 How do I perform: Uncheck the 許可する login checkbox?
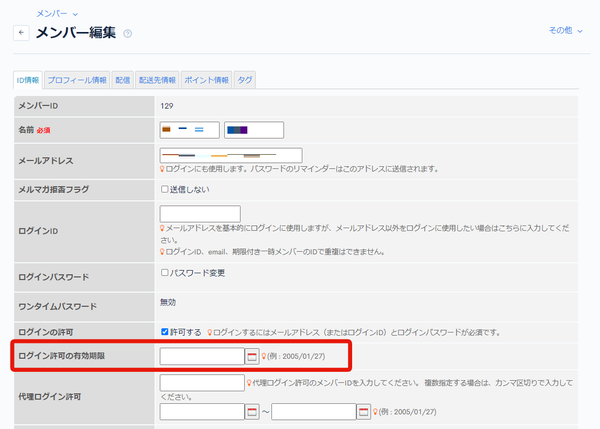coord(165,331)
